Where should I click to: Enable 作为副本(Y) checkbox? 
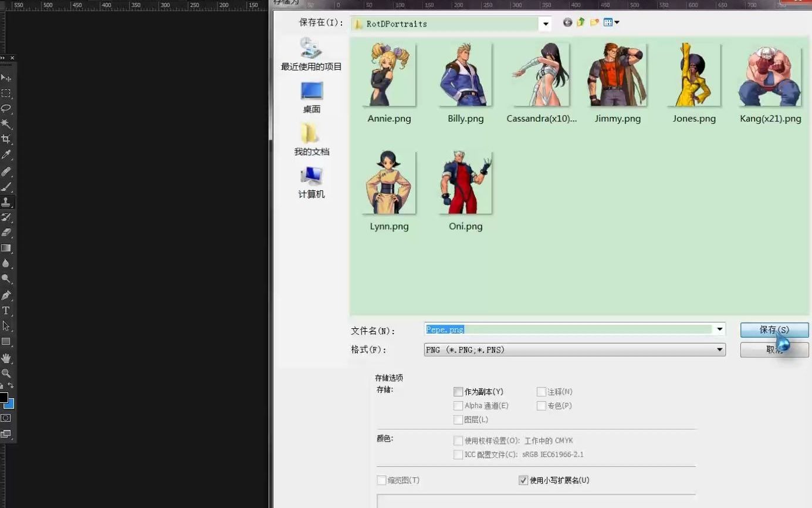coord(458,392)
